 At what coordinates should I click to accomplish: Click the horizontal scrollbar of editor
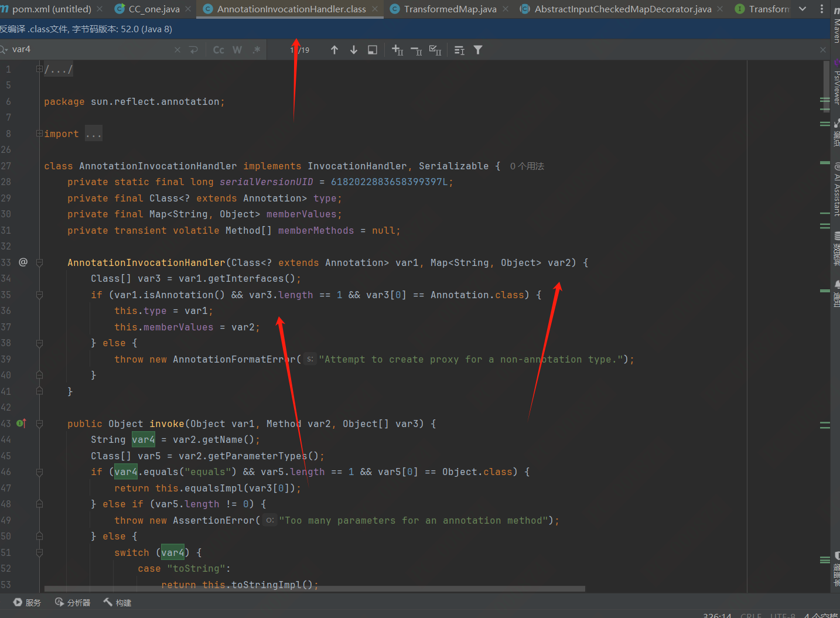pos(315,589)
